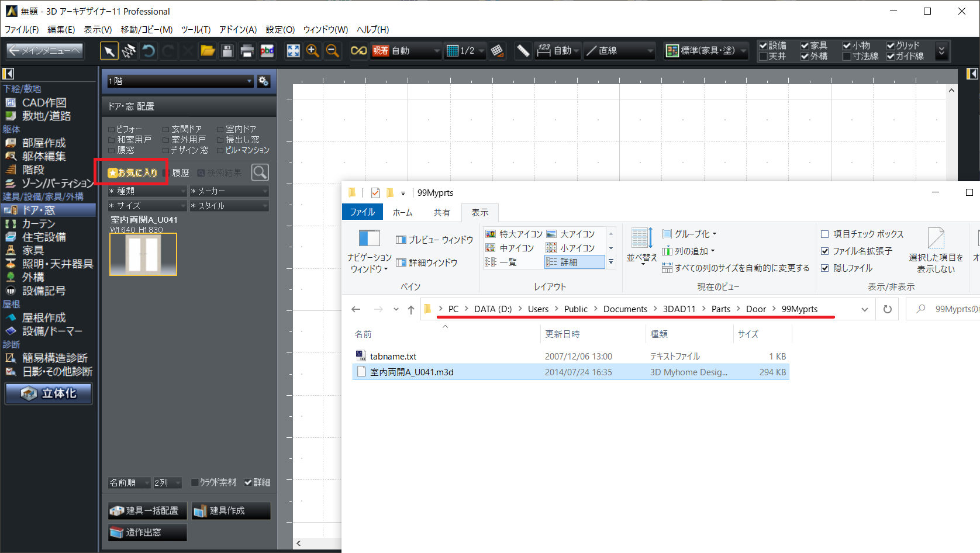Click the ruler measure tool icon
Image resolution: width=980 pixels, height=553 pixels.
pyautogui.click(x=523, y=51)
